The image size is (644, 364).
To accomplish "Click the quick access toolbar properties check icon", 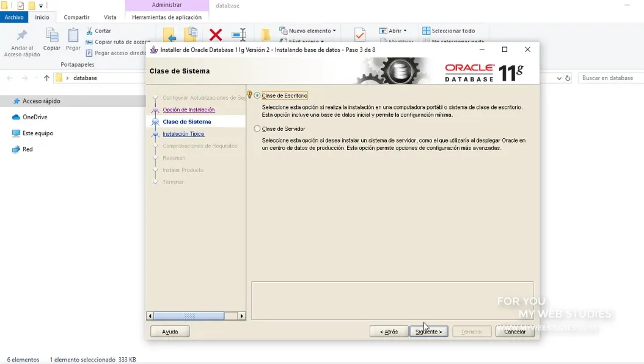I will point(21,6).
